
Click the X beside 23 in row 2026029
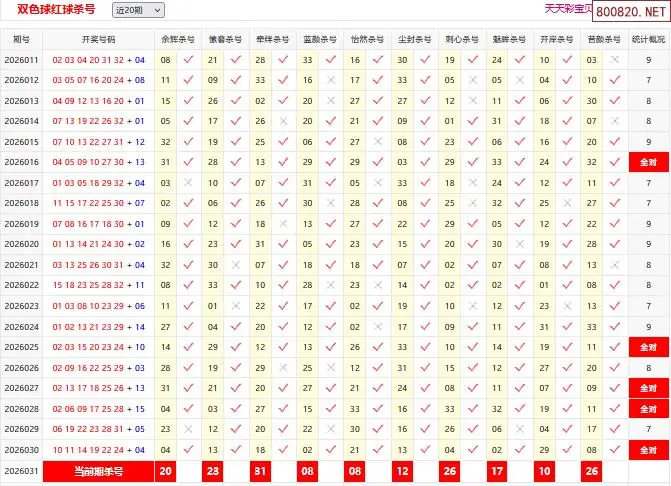coord(189,429)
